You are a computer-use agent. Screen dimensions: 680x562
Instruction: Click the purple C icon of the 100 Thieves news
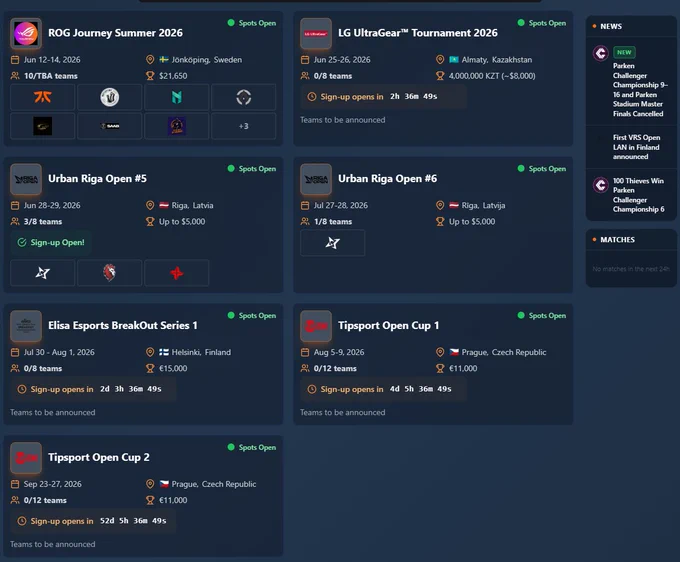pyautogui.click(x=601, y=185)
